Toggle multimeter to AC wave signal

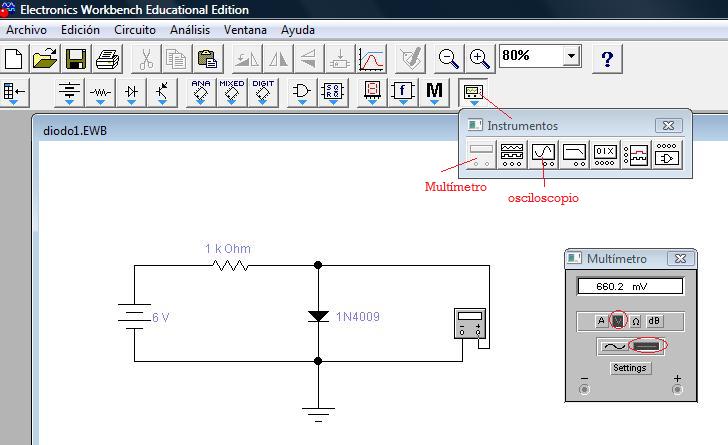[613, 346]
